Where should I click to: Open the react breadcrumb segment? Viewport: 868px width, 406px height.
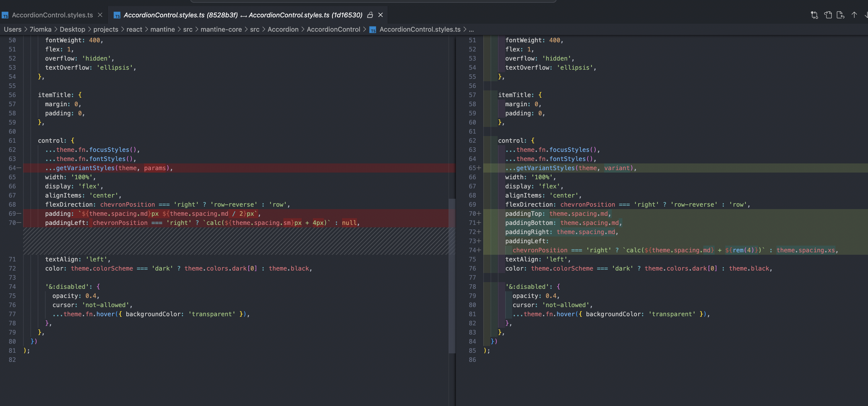point(134,29)
